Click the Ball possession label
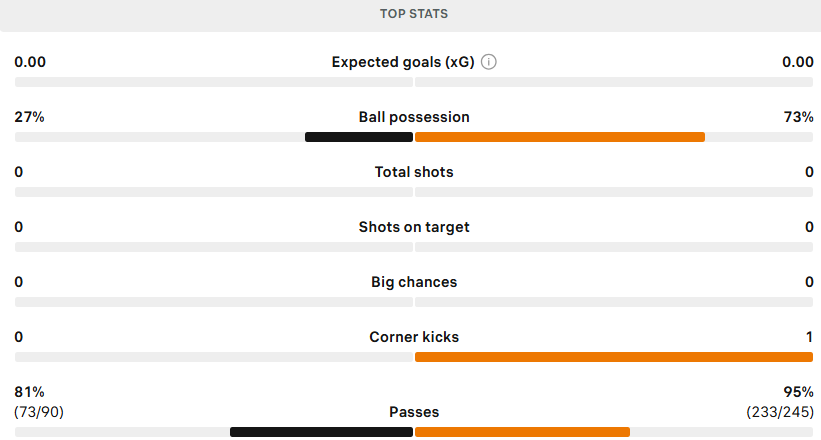Viewport: 821px width, 440px height. (x=414, y=117)
